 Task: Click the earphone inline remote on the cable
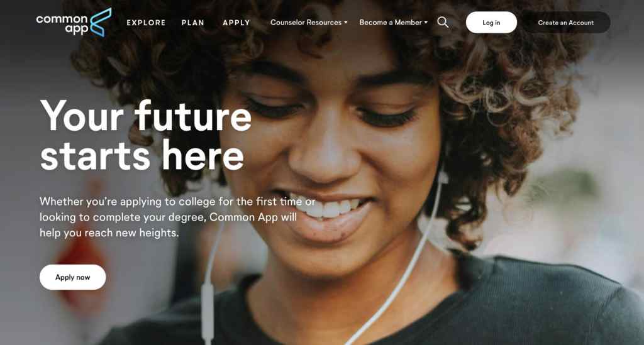coord(208,311)
